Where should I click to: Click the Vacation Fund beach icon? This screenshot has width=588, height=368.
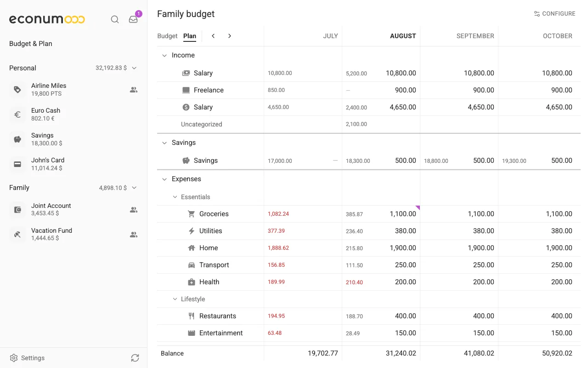pyautogui.click(x=17, y=235)
